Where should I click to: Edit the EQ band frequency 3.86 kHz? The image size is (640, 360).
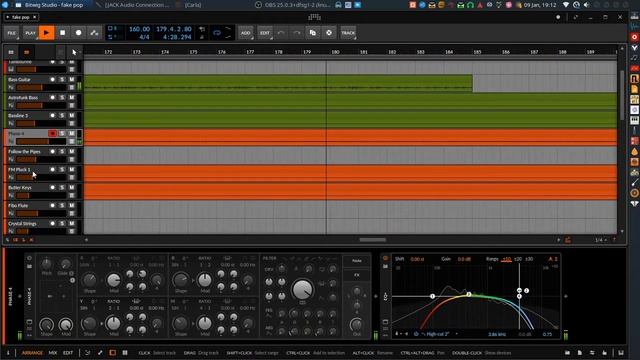tap(497, 334)
